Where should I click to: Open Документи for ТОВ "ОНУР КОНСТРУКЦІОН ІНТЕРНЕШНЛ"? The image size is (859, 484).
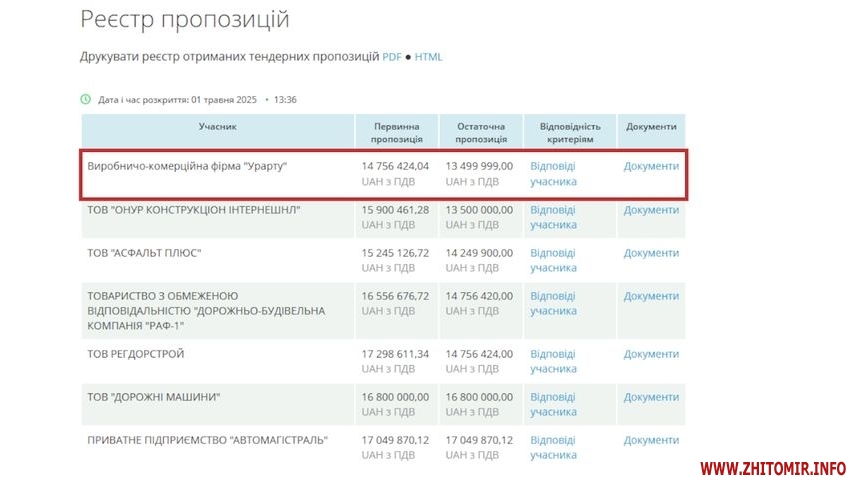click(x=651, y=210)
